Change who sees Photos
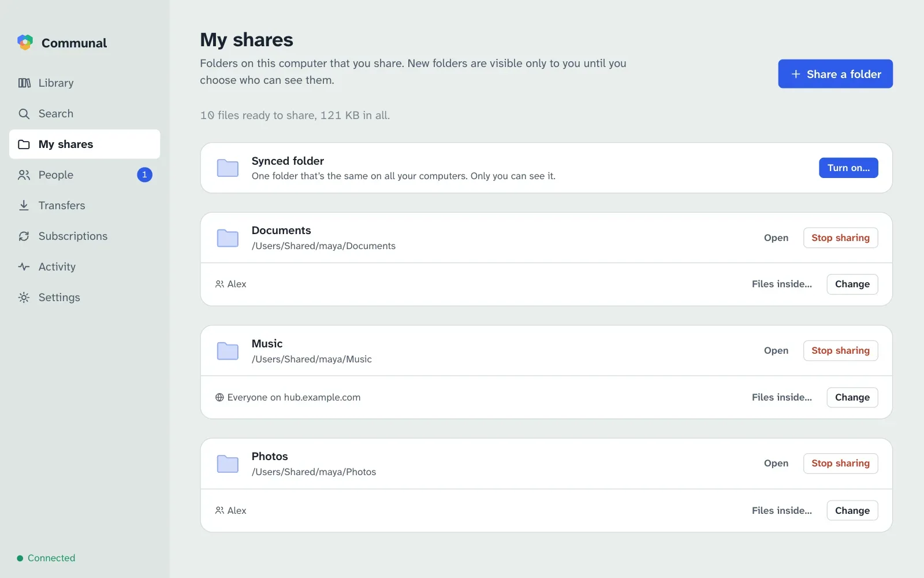 [x=852, y=510]
